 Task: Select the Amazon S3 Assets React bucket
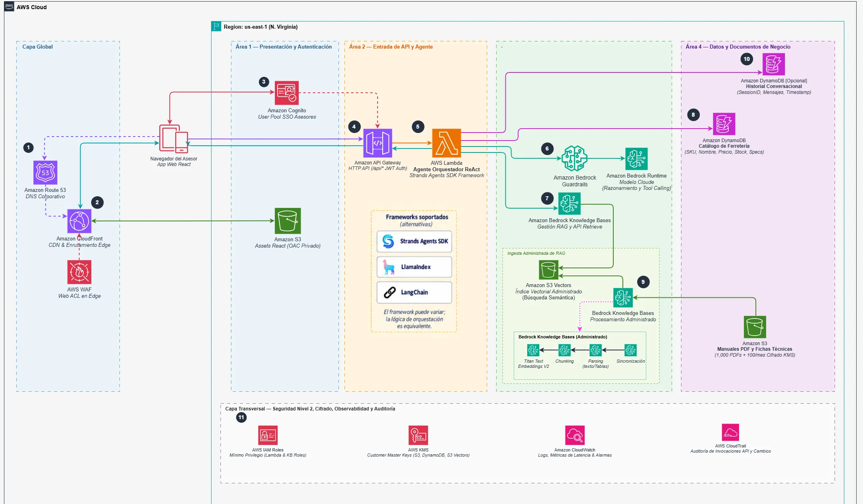coord(288,221)
